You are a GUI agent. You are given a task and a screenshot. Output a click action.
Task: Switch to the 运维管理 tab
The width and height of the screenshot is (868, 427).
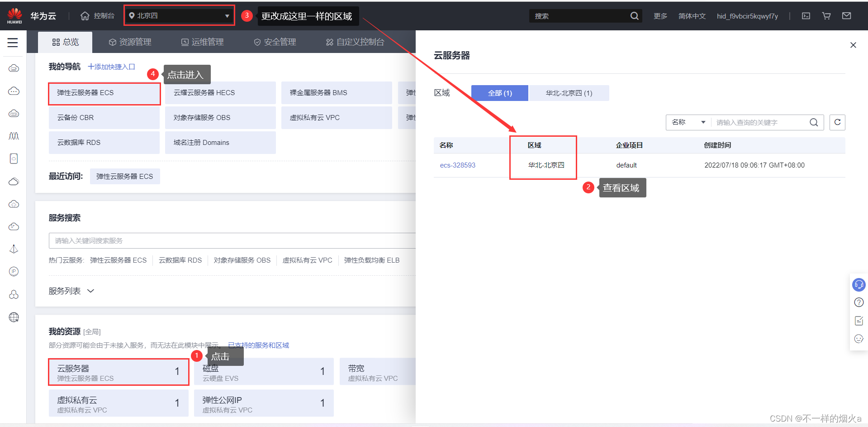[x=202, y=42]
